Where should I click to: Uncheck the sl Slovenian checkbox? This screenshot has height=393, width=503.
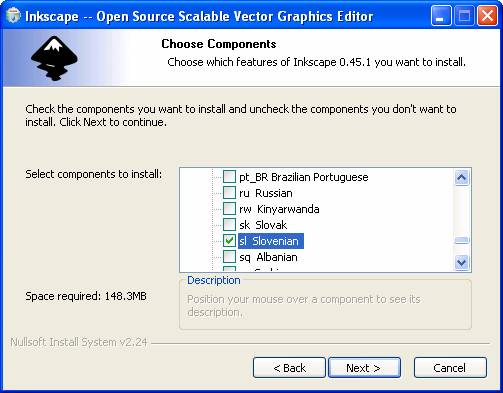point(229,241)
